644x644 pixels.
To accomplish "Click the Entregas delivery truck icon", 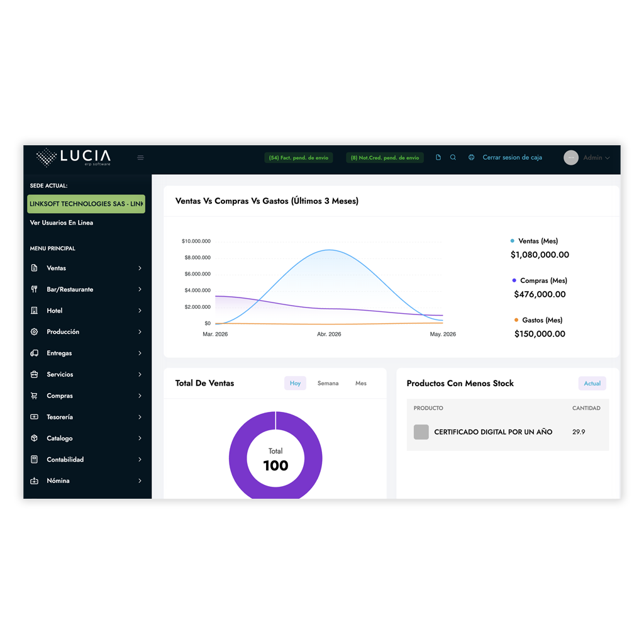I will pos(35,353).
